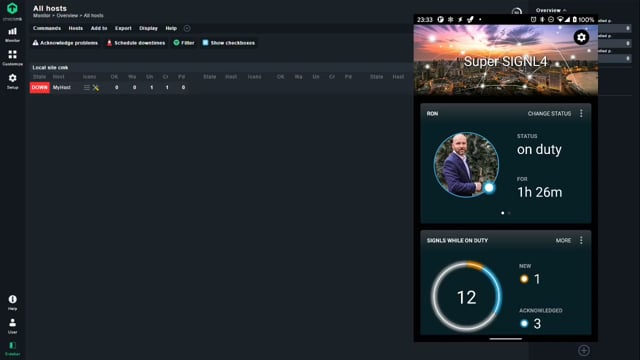Tap the on duty status text

(x=539, y=149)
